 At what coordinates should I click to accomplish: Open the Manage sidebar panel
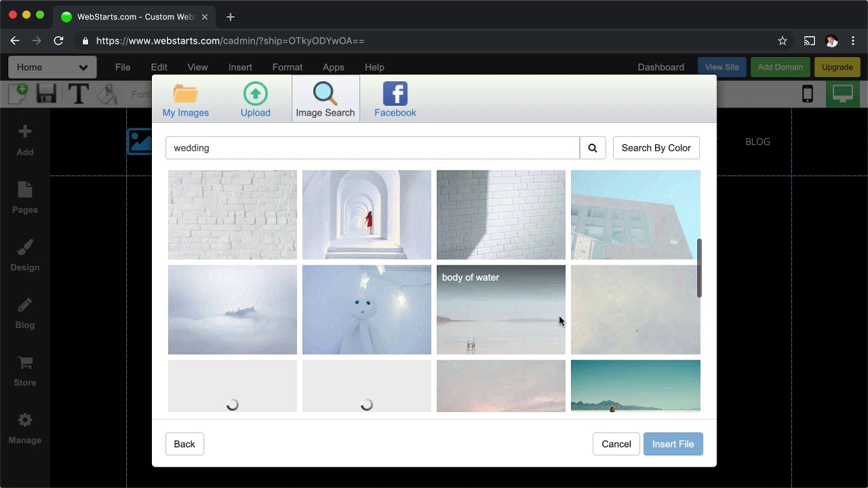25,428
